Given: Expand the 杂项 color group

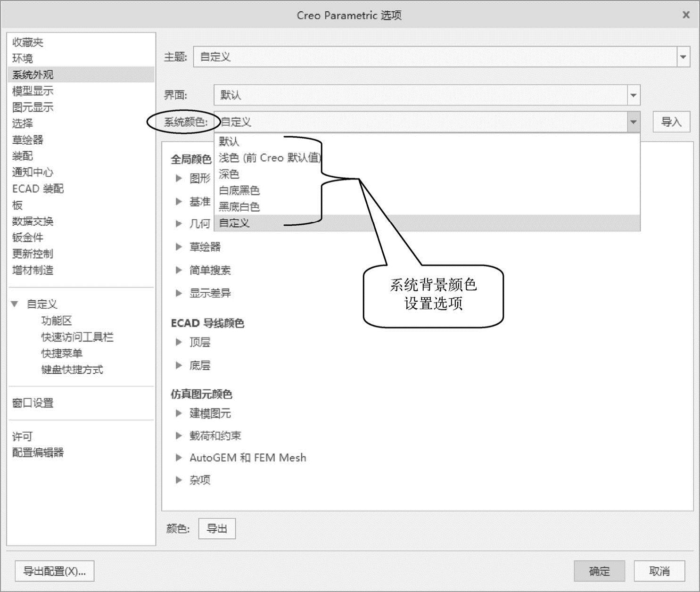Looking at the screenshot, I should click(179, 480).
